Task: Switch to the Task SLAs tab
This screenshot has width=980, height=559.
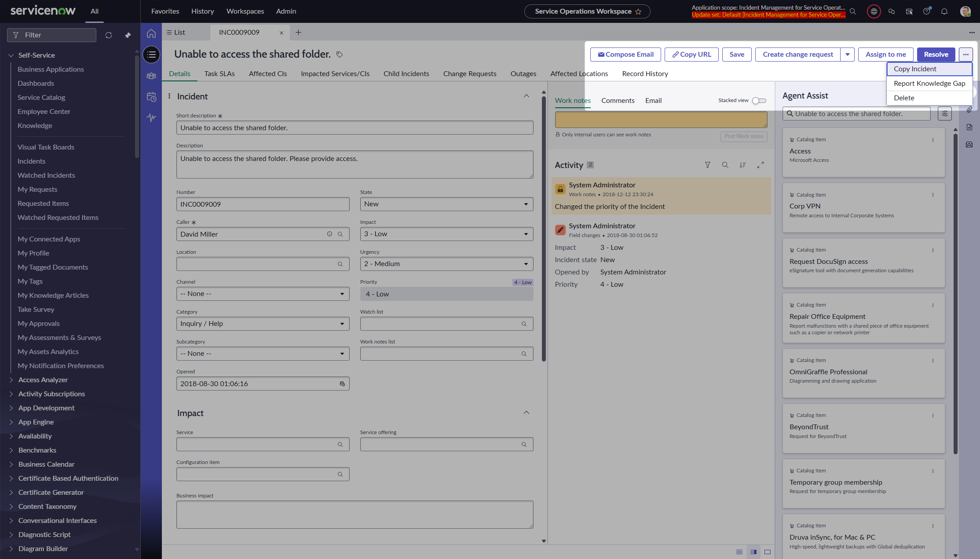Action: click(219, 74)
